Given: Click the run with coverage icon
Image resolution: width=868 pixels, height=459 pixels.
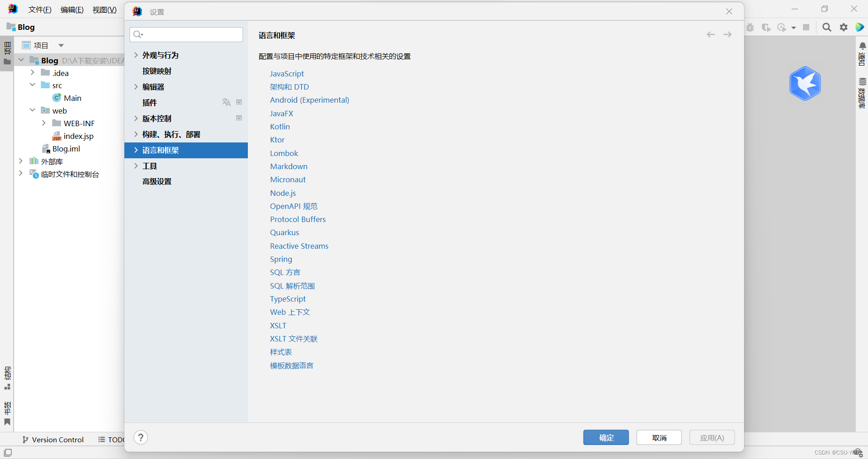Looking at the screenshot, I should [766, 28].
